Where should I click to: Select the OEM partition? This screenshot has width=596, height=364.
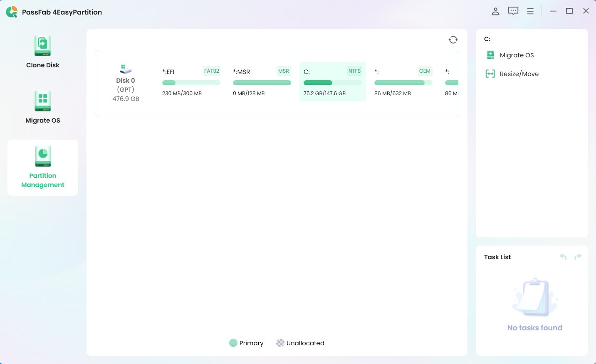pos(403,82)
